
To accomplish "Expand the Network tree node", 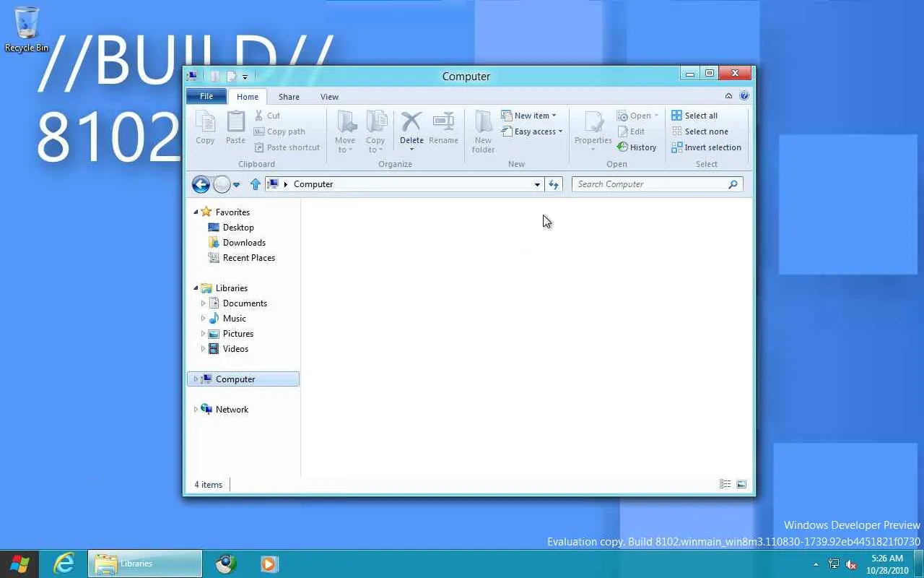I will pos(196,410).
